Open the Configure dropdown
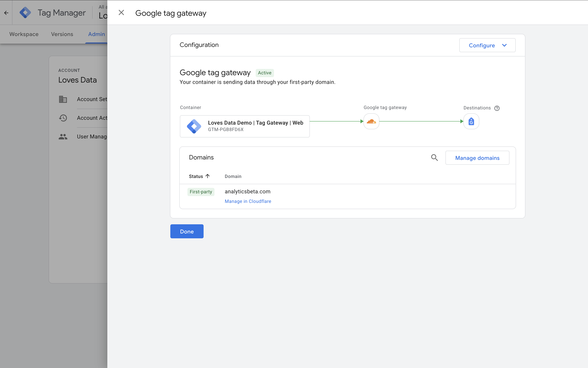This screenshot has height=368, width=588. (x=487, y=45)
